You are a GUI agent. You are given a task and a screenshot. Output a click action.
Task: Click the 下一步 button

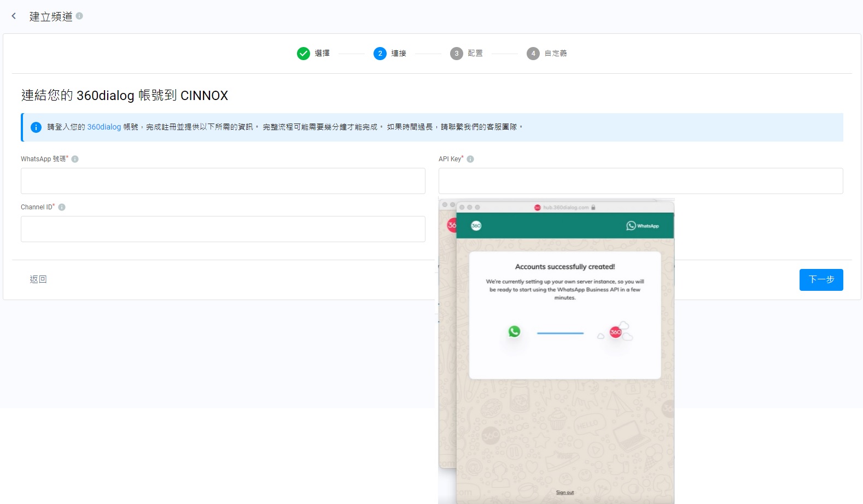(821, 280)
